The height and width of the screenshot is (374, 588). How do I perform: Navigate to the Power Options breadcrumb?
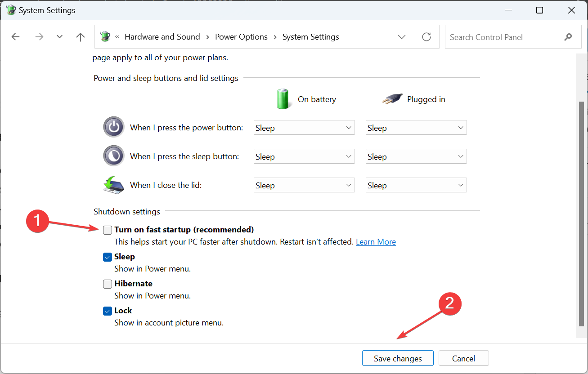click(x=241, y=37)
